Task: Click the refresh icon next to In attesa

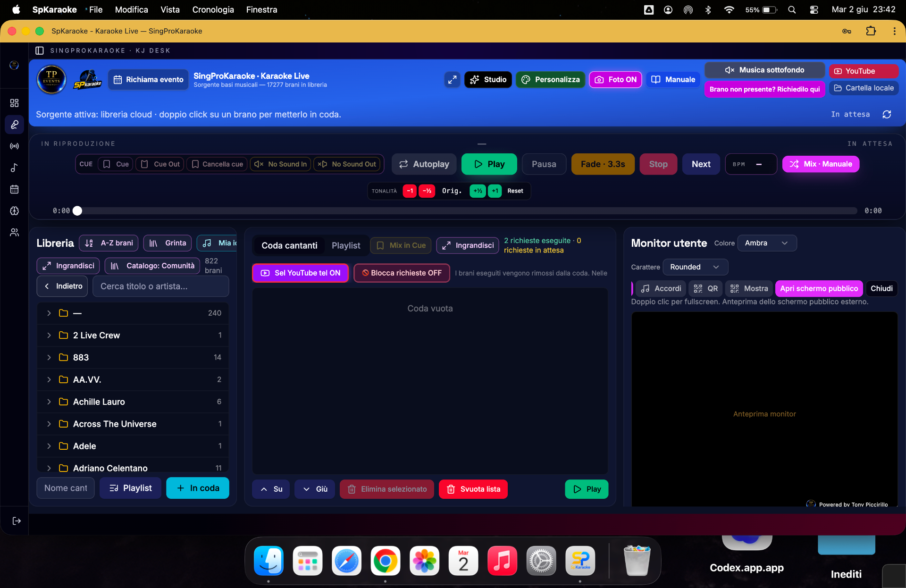Action: pyautogui.click(x=887, y=114)
